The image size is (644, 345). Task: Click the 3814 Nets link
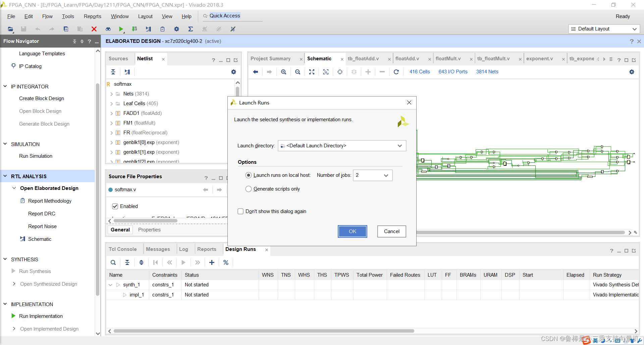pos(487,72)
